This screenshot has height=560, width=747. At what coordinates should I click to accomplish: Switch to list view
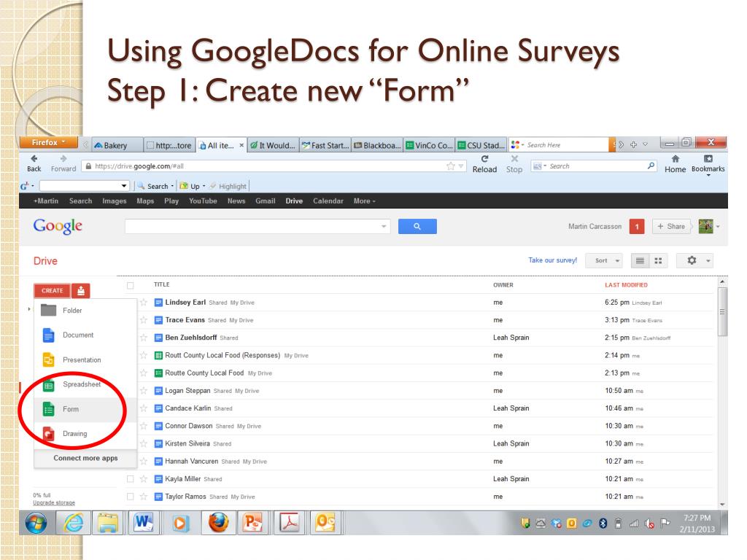(x=640, y=261)
